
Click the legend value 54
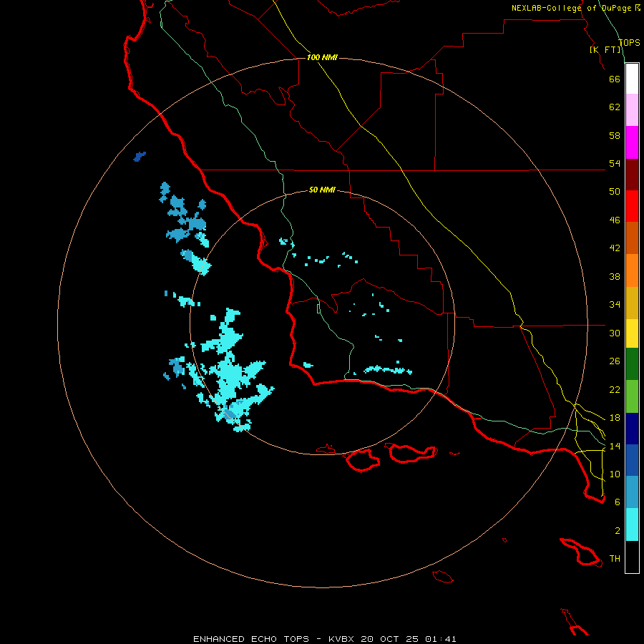tap(615, 163)
